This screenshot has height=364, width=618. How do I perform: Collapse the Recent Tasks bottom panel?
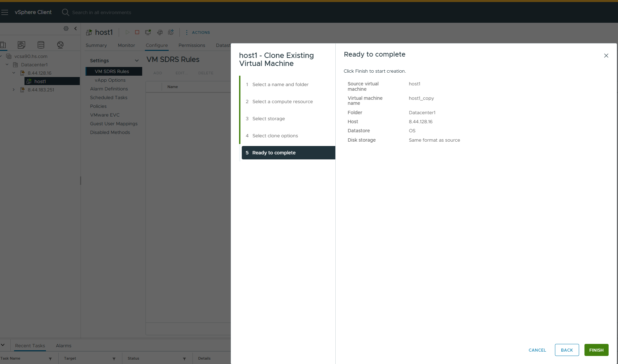coord(3,345)
